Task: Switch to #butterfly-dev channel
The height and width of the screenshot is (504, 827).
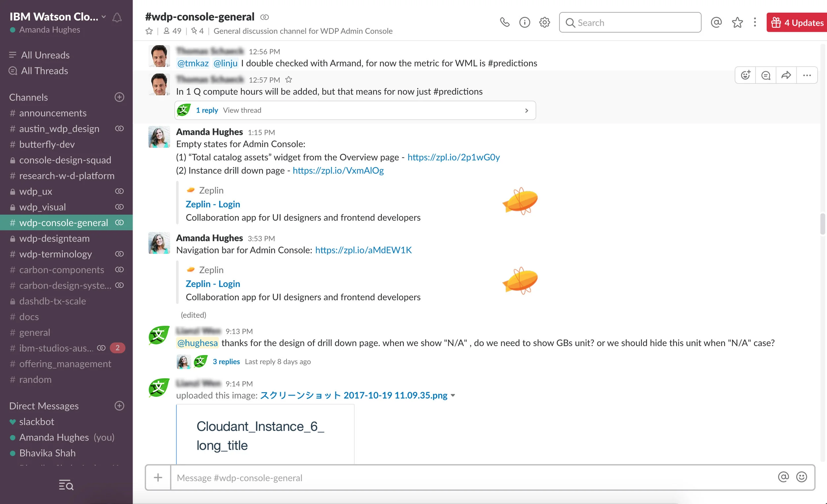Action: 66,144
